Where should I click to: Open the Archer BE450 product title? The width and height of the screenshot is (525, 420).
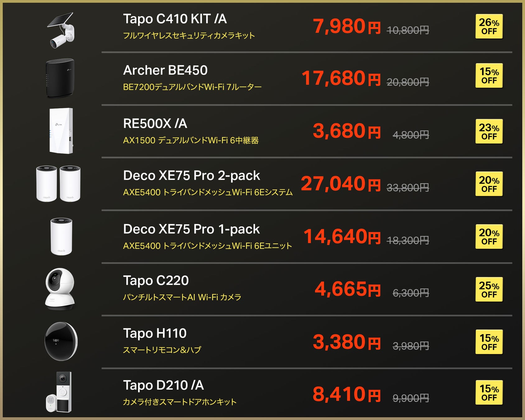coord(165,70)
